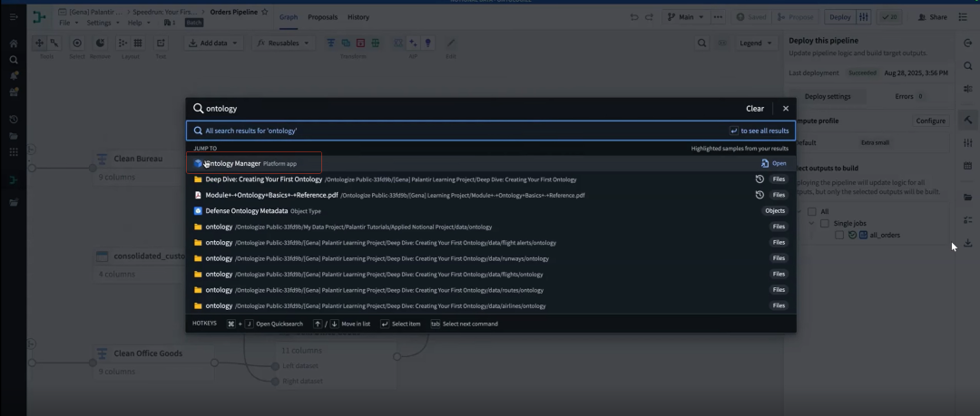Click the build hammer icon in right sidebar

967,120
